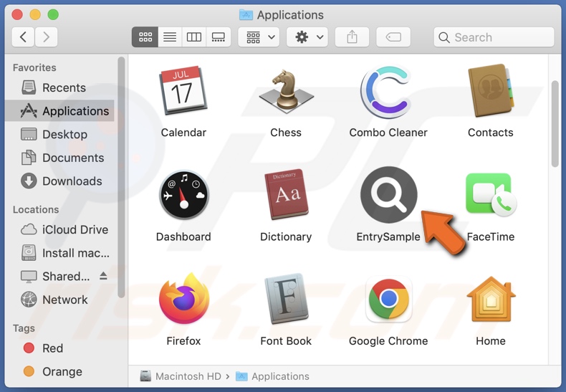This screenshot has height=392, width=566.
Task: Click the Google Chrome name label
Action: coord(388,341)
